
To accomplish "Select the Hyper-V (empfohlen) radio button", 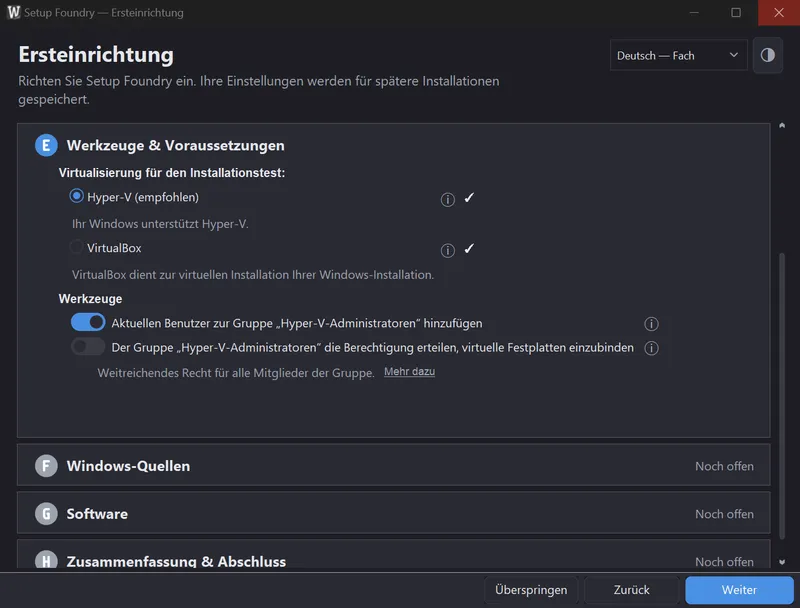I will click(77, 196).
